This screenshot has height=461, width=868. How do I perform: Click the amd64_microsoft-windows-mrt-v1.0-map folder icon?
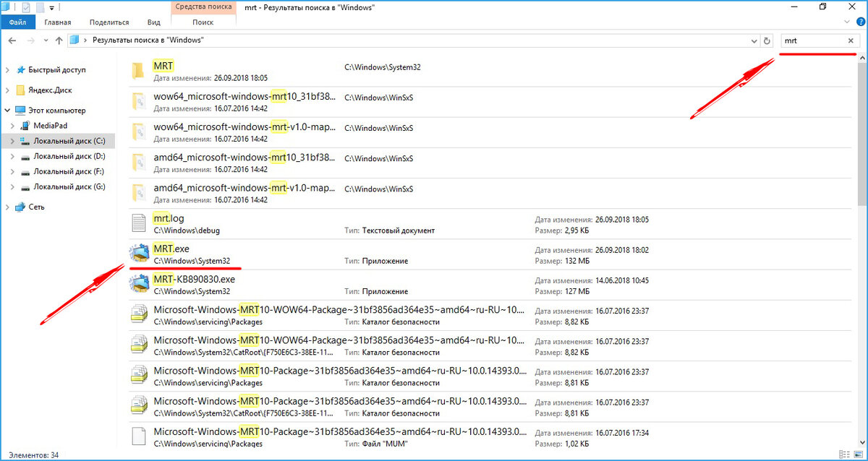(x=138, y=193)
